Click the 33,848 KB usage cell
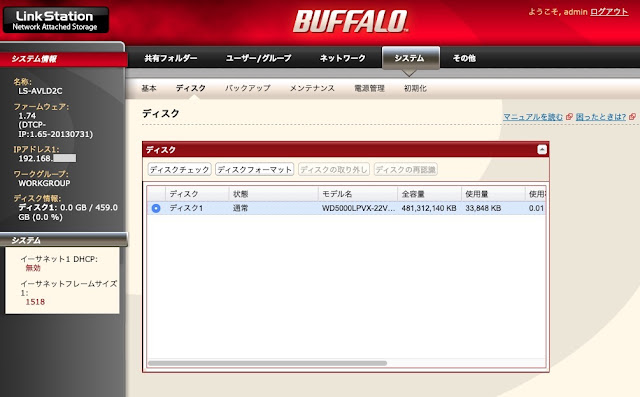This screenshot has height=397, width=640. [x=483, y=208]
